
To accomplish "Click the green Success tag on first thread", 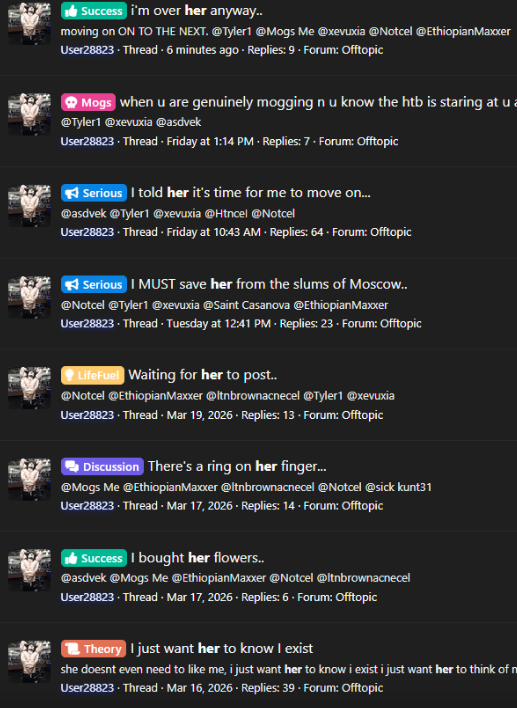I will (x=94, y=11).
